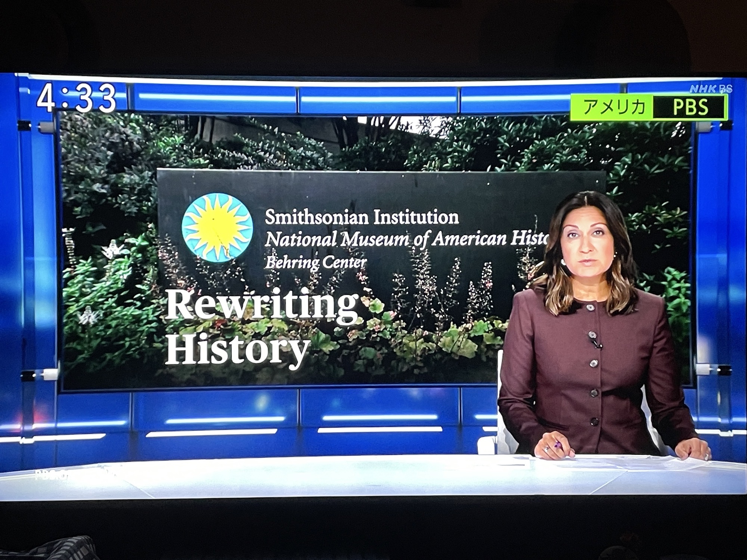Click the Behring Center text

(316, 262)
